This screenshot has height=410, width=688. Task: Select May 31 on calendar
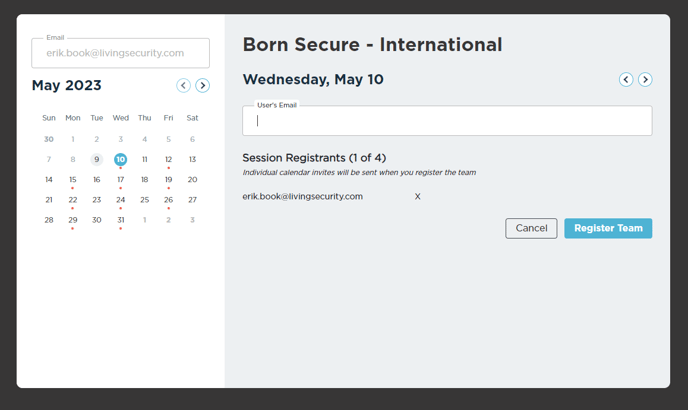[x=121, y=220]
